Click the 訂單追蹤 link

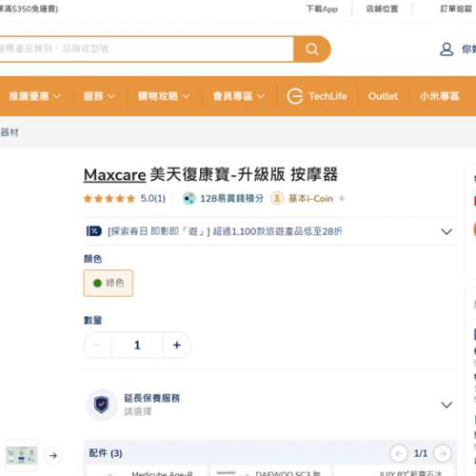click(456, 9)
